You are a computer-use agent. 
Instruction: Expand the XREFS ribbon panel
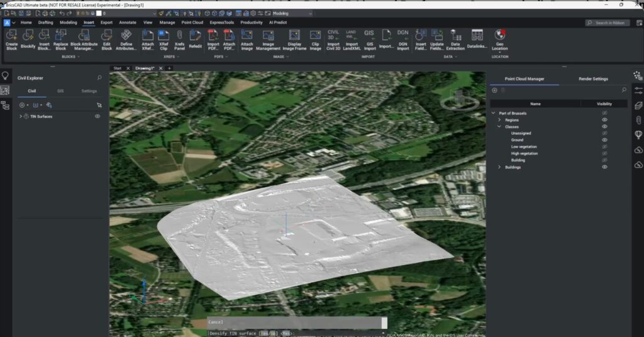(171, 57)
